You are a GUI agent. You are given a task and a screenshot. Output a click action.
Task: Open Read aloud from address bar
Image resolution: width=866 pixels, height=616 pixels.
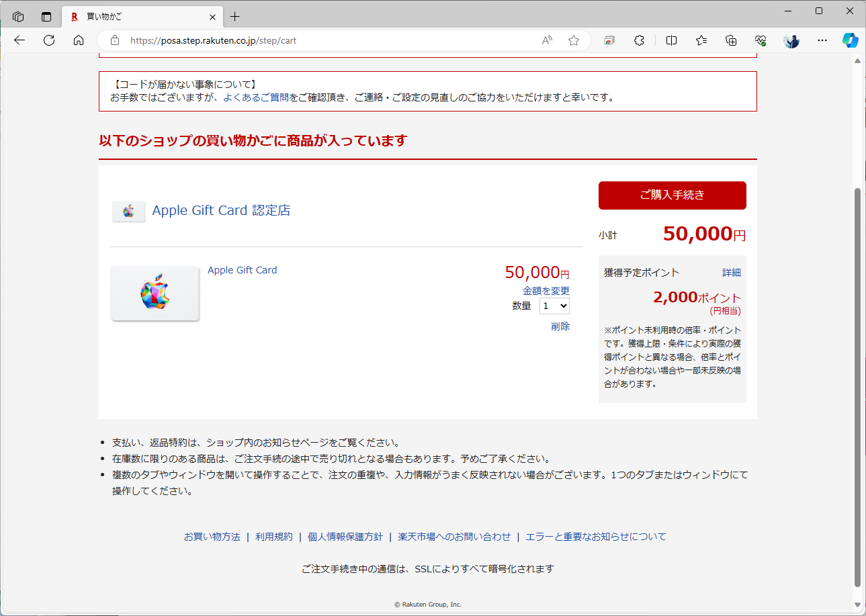(547, 40)
